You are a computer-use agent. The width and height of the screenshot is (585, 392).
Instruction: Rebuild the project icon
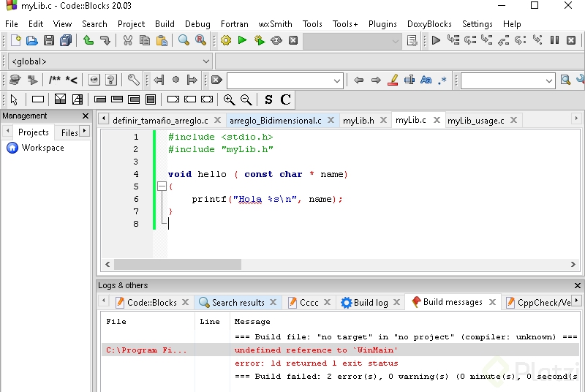click(x=276, y=40)
